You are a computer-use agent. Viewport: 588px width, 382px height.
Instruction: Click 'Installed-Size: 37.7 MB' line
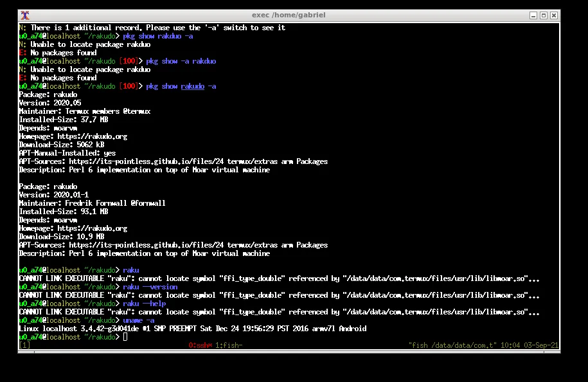(x=64, y=120)
